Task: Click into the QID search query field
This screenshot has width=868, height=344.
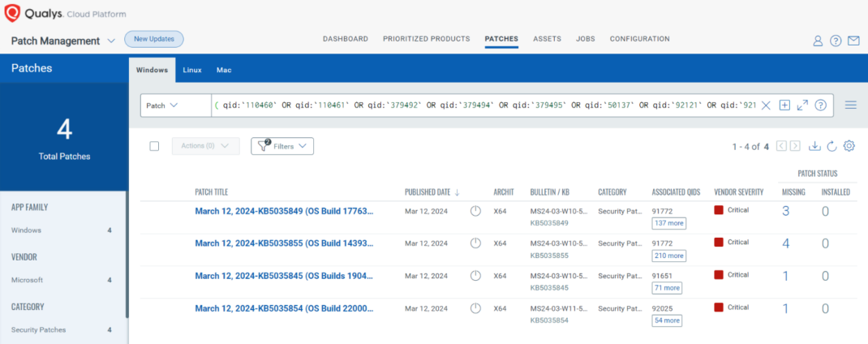Action: tap(484, 105)
